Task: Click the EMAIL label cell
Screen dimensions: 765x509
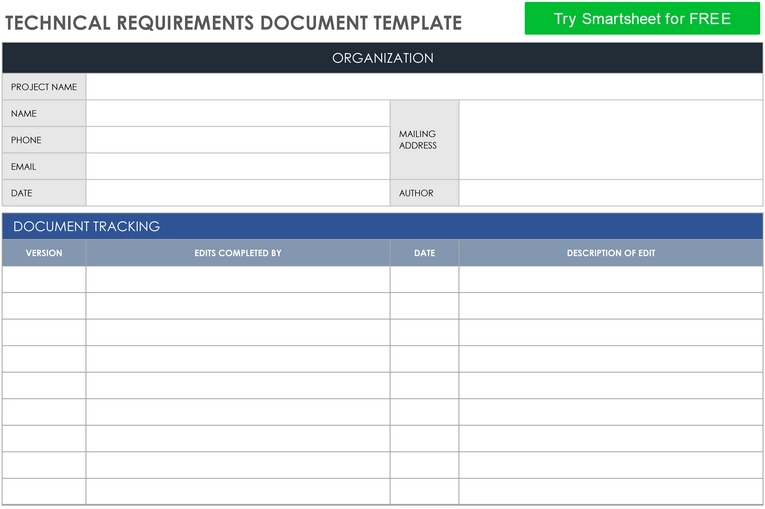Action: (44, 166)
